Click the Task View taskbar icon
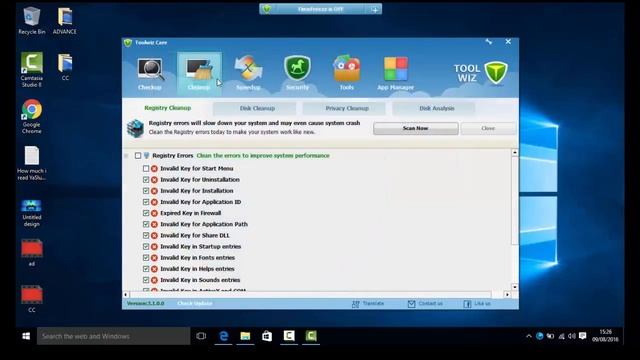Screen dimensions: 640x360 tap(201, 336)
